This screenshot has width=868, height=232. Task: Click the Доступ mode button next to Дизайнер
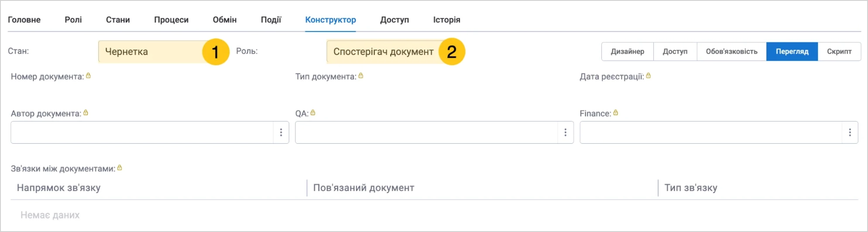click(675, 52)
